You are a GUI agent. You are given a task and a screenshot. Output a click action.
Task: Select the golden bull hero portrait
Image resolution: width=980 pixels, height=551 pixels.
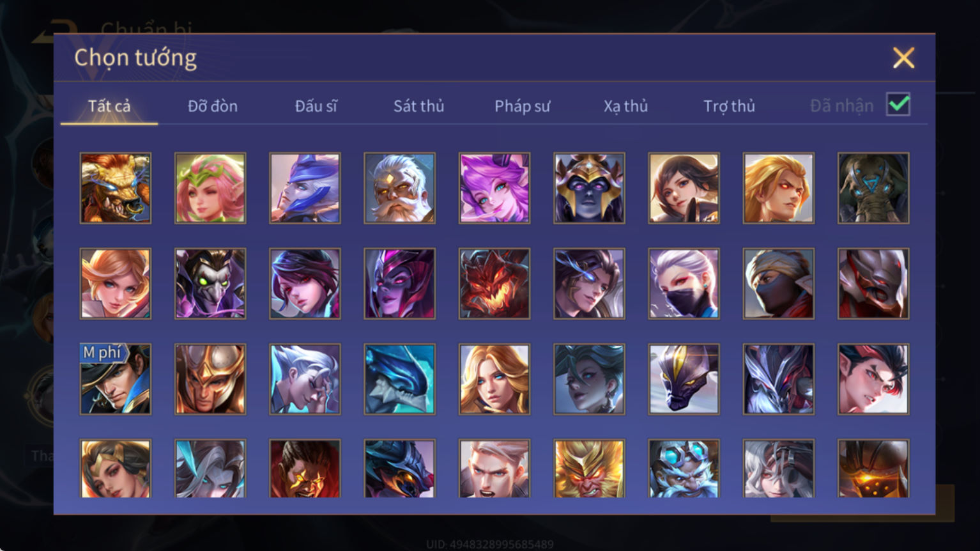(x=116, y=188)
